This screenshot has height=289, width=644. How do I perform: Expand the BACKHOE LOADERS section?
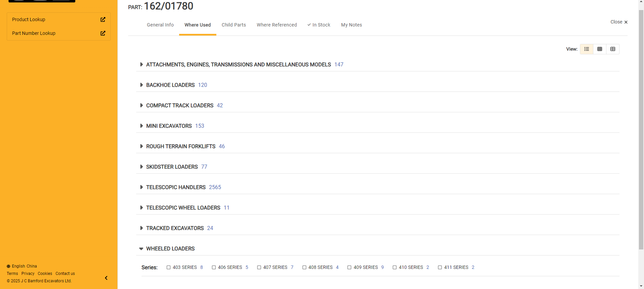click(141, 85)
